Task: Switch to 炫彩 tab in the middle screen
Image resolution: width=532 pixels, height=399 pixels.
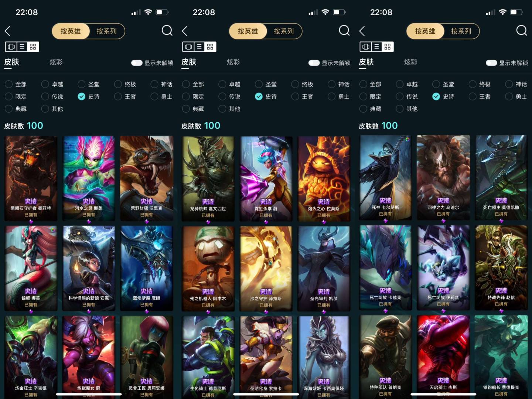Action: (233, 62)
